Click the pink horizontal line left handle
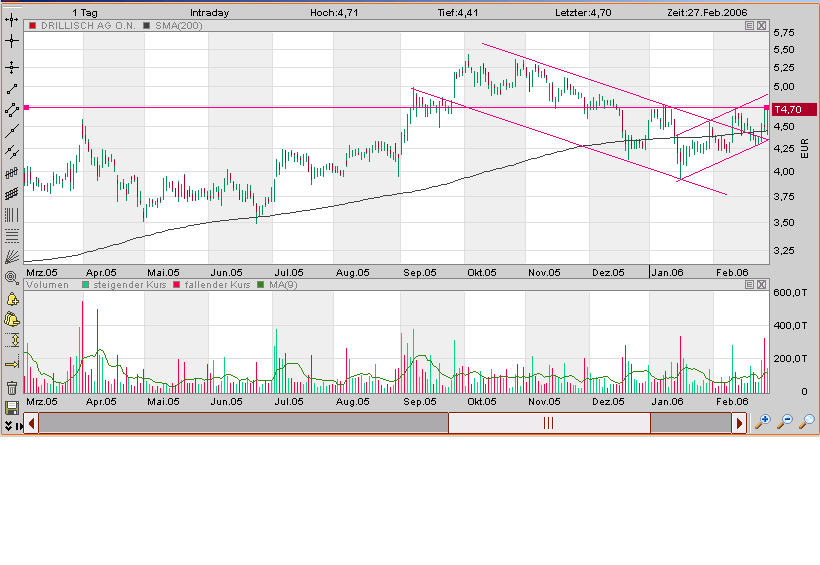 point(27,107)
